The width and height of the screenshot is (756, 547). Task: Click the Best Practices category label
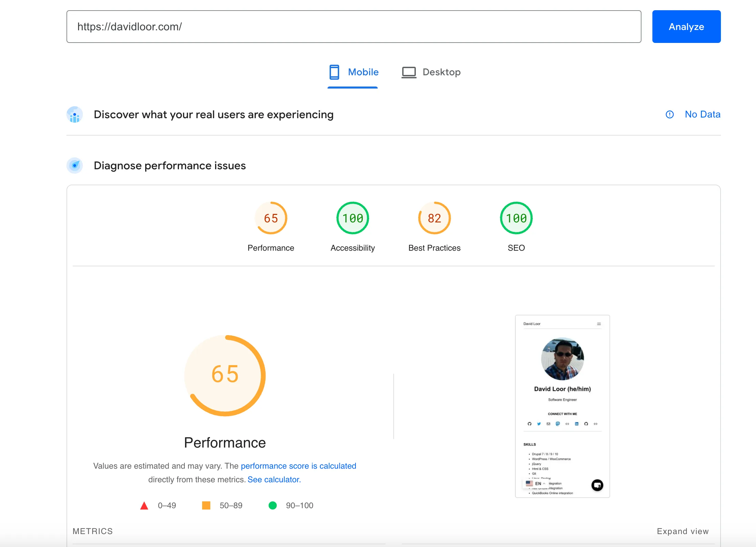(435, 248)
